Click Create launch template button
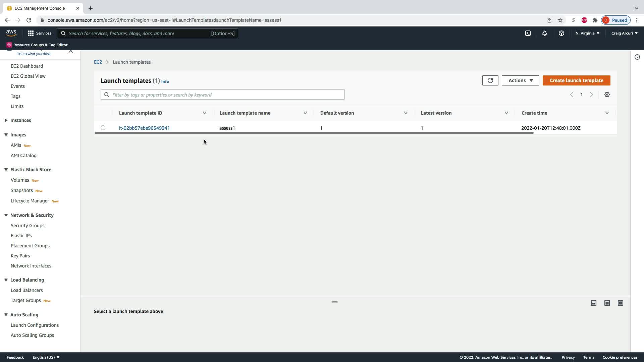Screen dimensions: 644x362 (576, 80)
